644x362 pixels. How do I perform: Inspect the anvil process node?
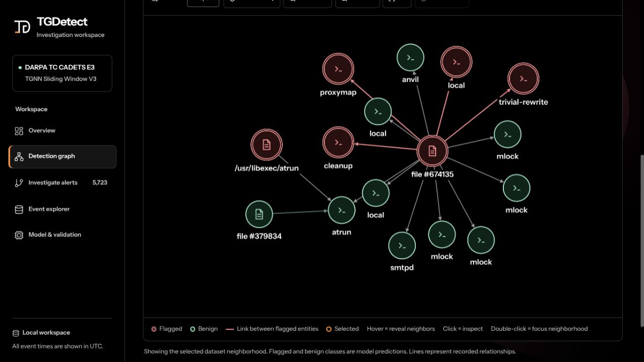pos(410,58)
